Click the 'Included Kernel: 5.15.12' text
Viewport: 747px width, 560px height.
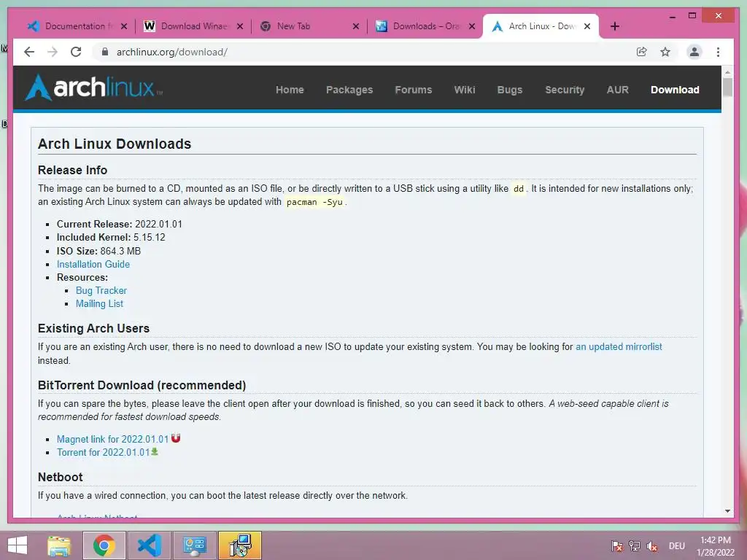111,237
